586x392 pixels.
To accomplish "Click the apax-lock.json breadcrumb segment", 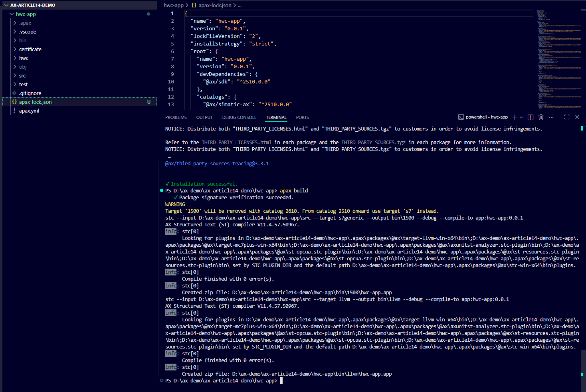I will pos(215,5).
